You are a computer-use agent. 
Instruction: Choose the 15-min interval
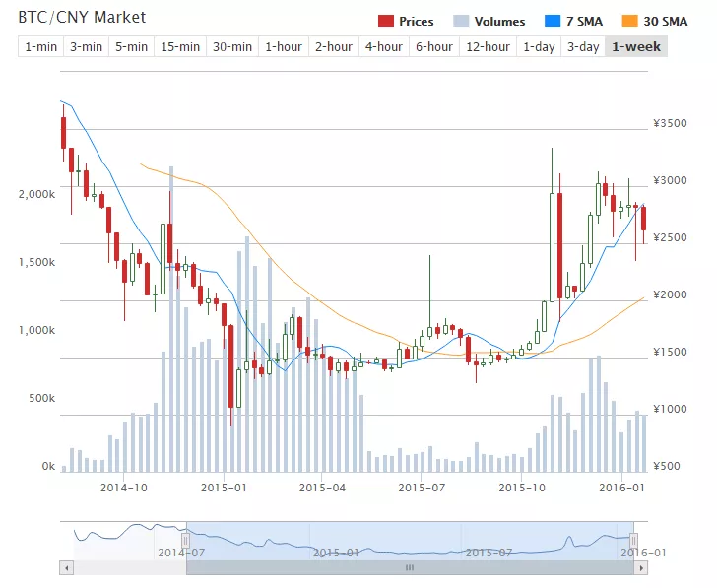180,46
